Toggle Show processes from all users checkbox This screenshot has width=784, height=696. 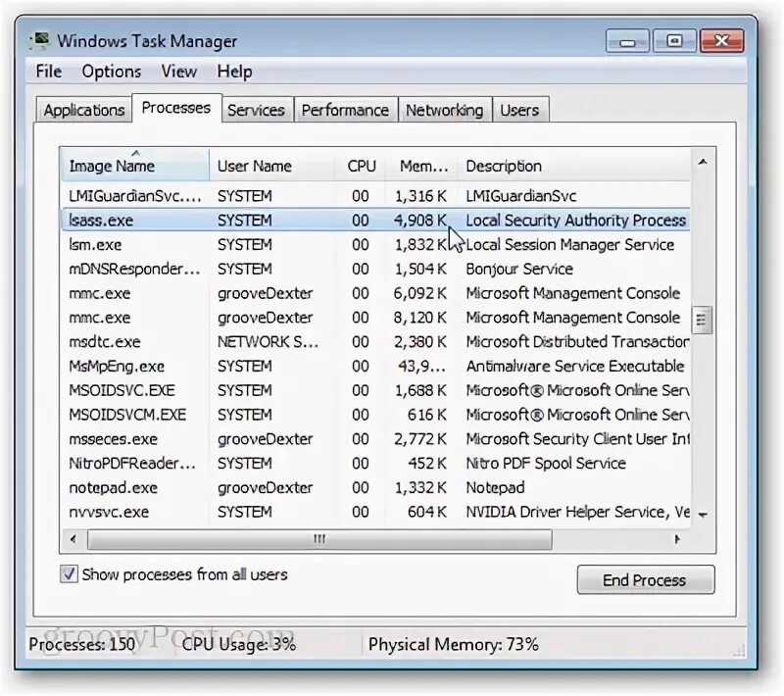tap(69, 574)
